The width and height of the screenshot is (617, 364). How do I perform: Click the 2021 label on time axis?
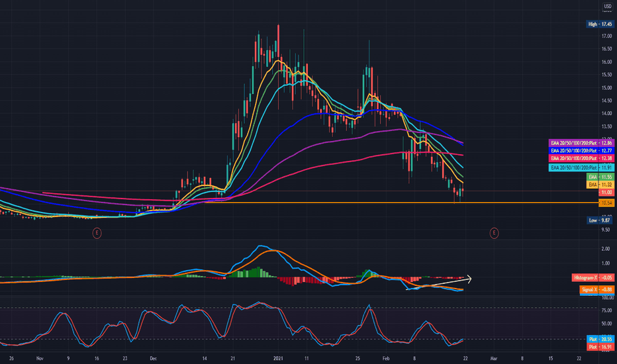click(x=278, y=359)
